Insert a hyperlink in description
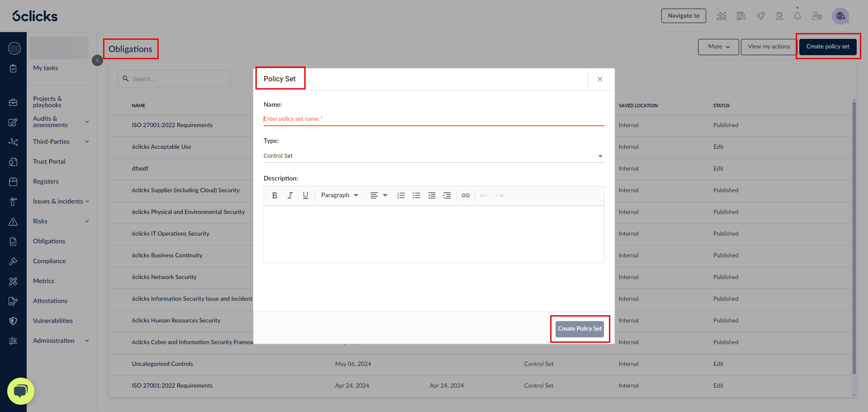This screenshot has width=868, height=412. click(x=466, y=195)
